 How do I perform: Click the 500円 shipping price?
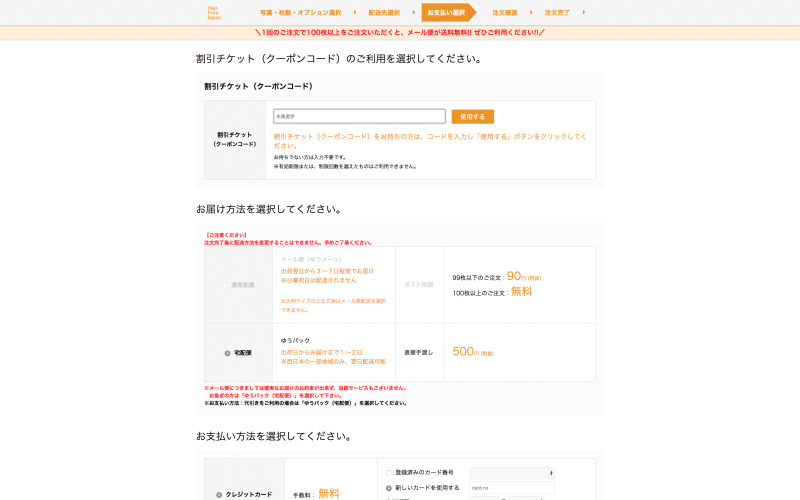pyautogui.click(x=473, y=352)
